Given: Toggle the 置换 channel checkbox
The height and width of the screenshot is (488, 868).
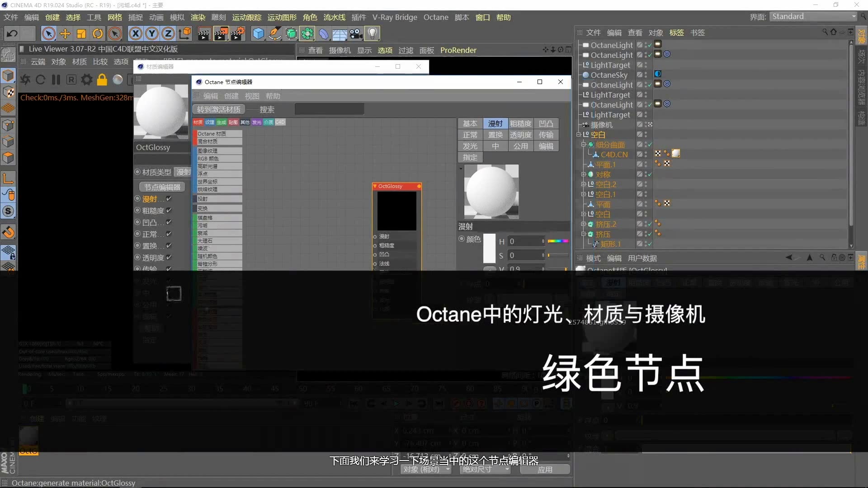Looking at the screenshot, I should (169, 246).
